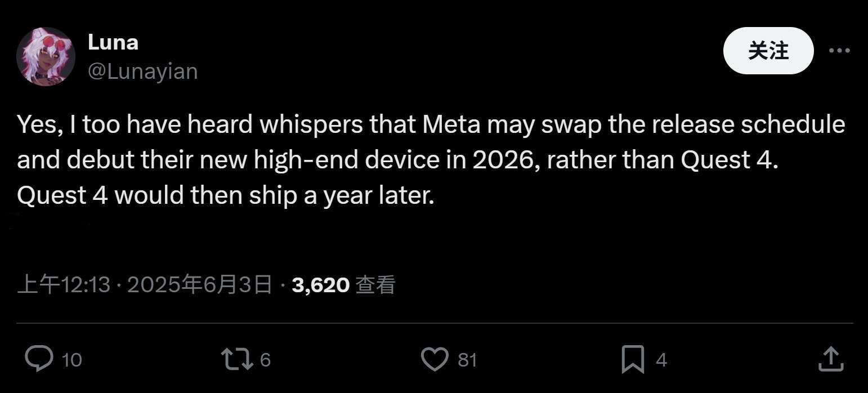Open the ••• more options menu

(839, 50)
